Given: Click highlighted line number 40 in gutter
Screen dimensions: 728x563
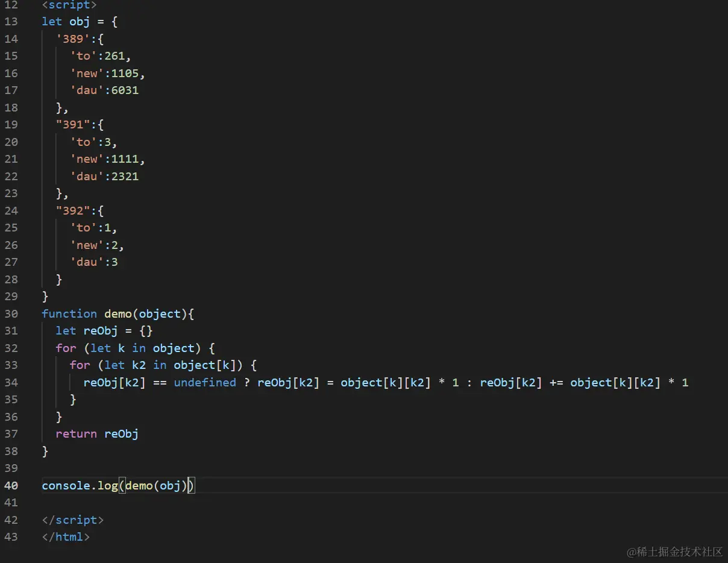Looking at the screenshot, I should tap(11, 485).
